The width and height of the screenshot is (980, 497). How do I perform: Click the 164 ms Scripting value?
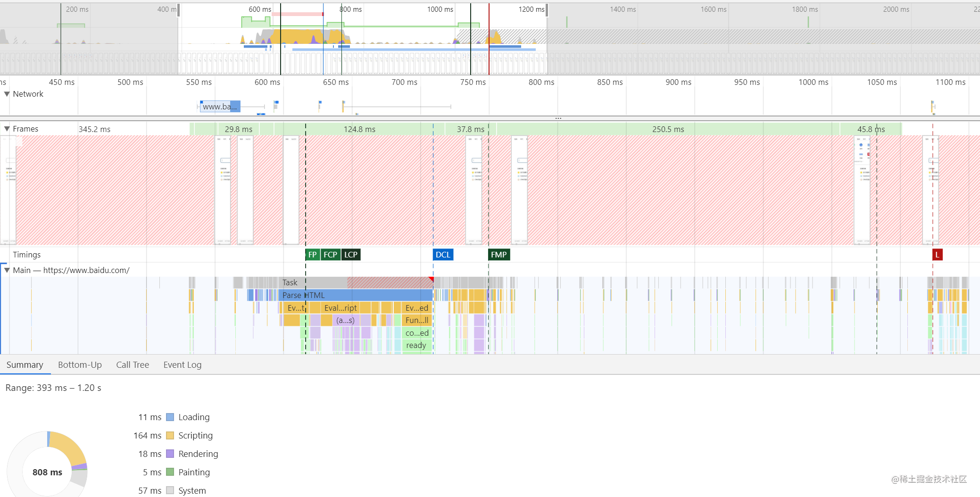pos(147,435)
